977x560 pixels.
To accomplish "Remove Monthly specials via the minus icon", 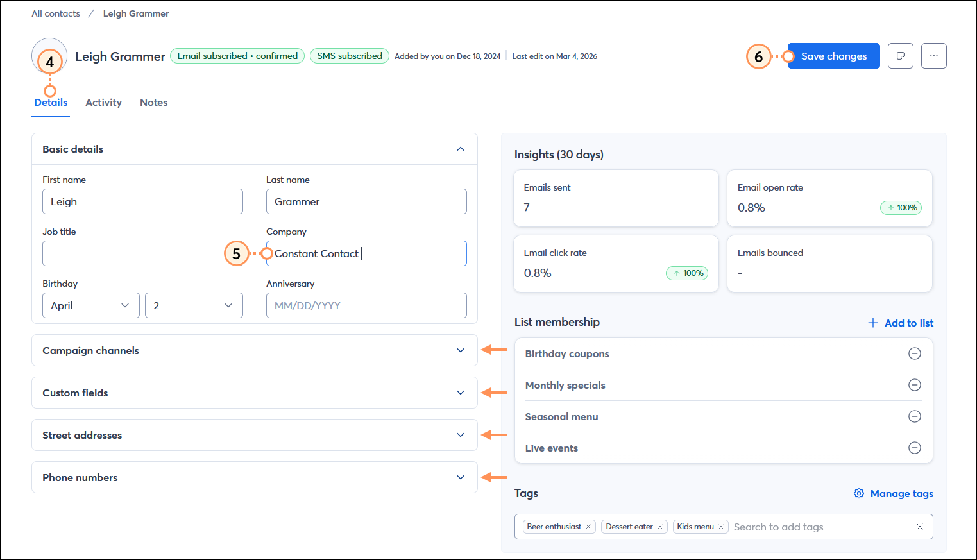I will click(915, 385).
